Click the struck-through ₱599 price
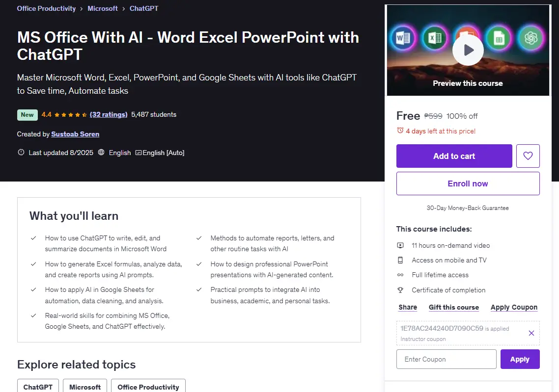 coord(433,116)
